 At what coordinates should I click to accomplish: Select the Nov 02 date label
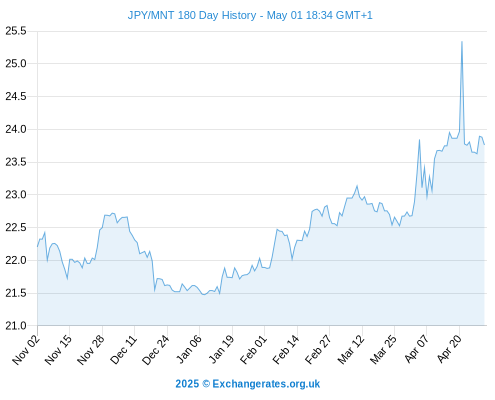[x=26, y=350]
